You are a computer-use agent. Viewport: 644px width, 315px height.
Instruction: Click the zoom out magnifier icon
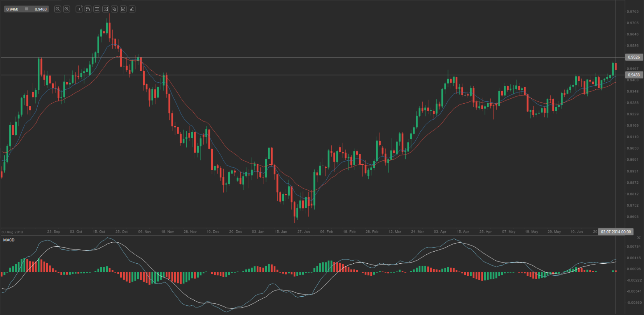click(58, 9)
